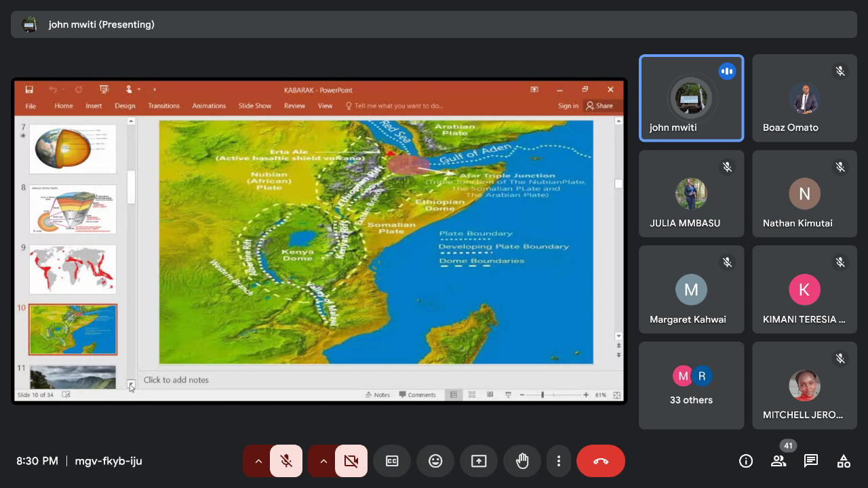Open the chat panel icon

point(811,461)
